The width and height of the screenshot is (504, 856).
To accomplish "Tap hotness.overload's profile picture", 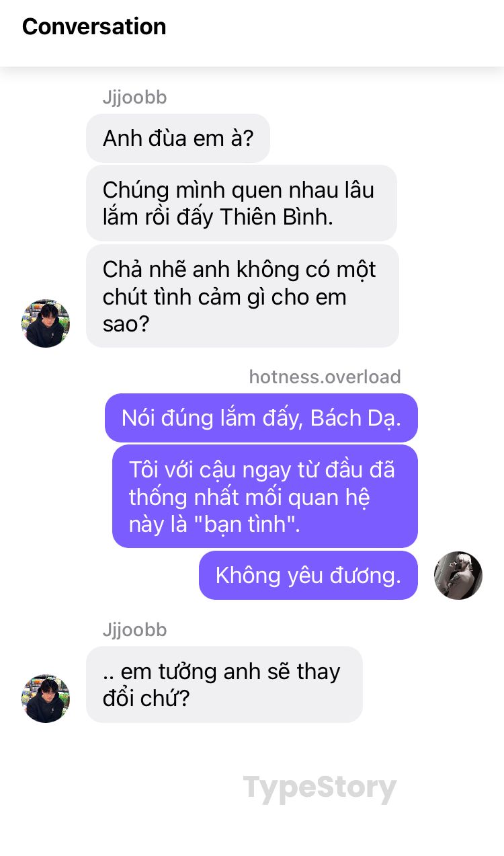I will (x=458, y=576).
